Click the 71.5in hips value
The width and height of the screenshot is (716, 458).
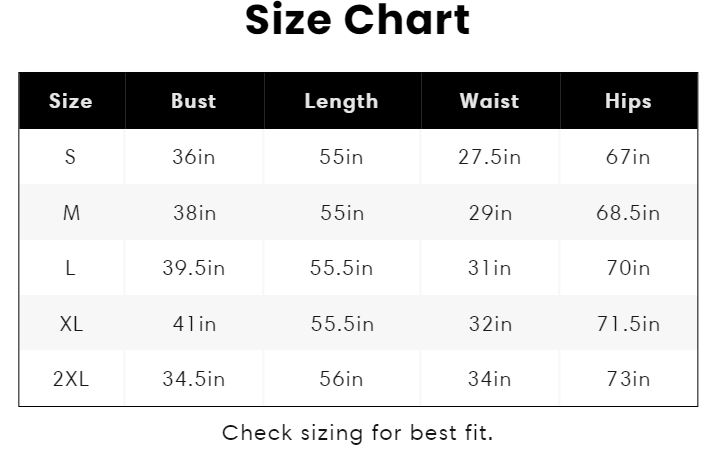628,324
